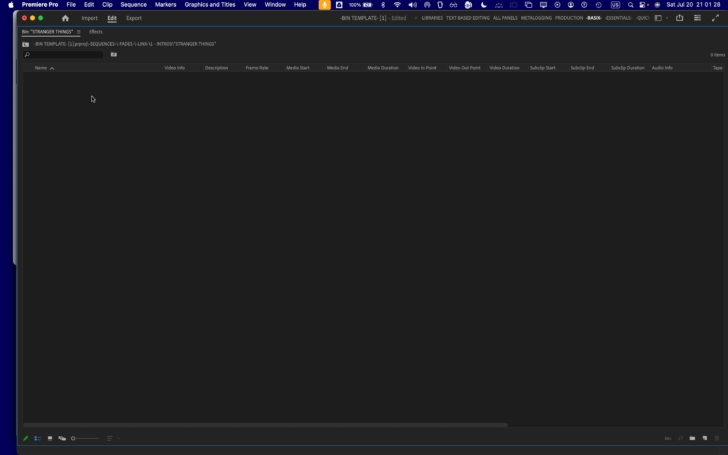This screenshot has height=455, width=728.
Task: Select the Export mode button
Action: point(134,18)
